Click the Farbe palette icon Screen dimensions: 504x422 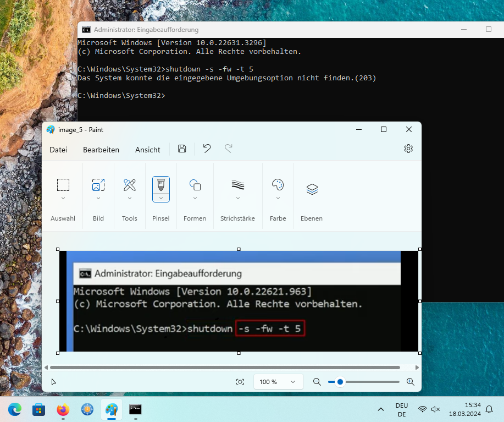coord(278,185)
